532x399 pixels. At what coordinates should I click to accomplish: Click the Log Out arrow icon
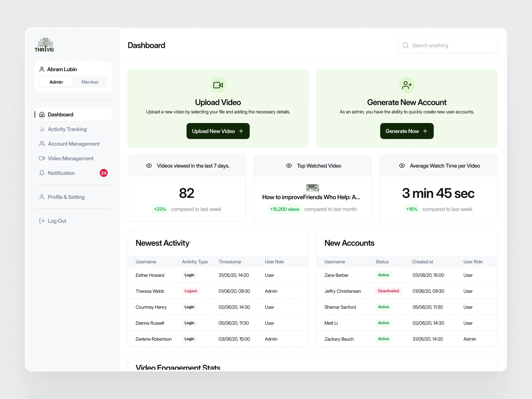(x=42, y=221)
